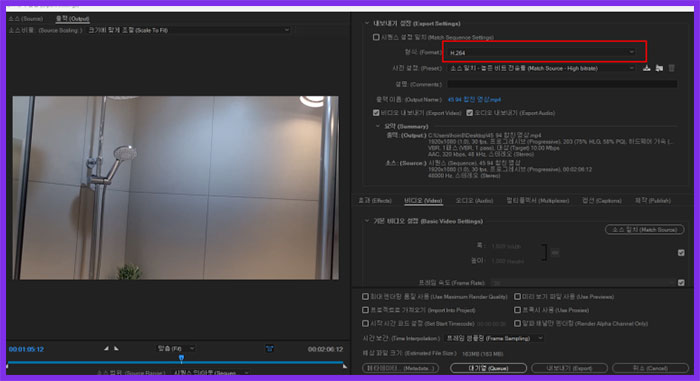Image resolution: width=700 pixels, height=381 pixels.
Task: Open the Effects tab
Action: click(375, 201)
